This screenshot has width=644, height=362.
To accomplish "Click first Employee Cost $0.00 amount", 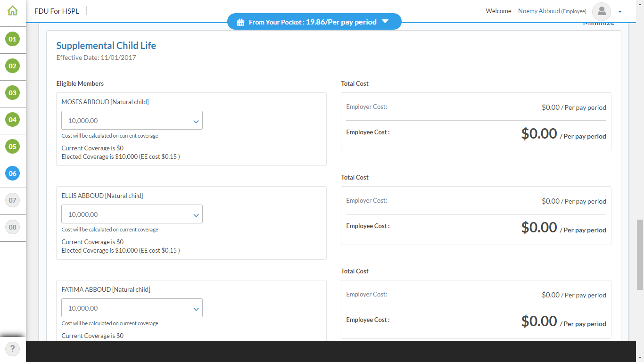I will coord(539,133).
